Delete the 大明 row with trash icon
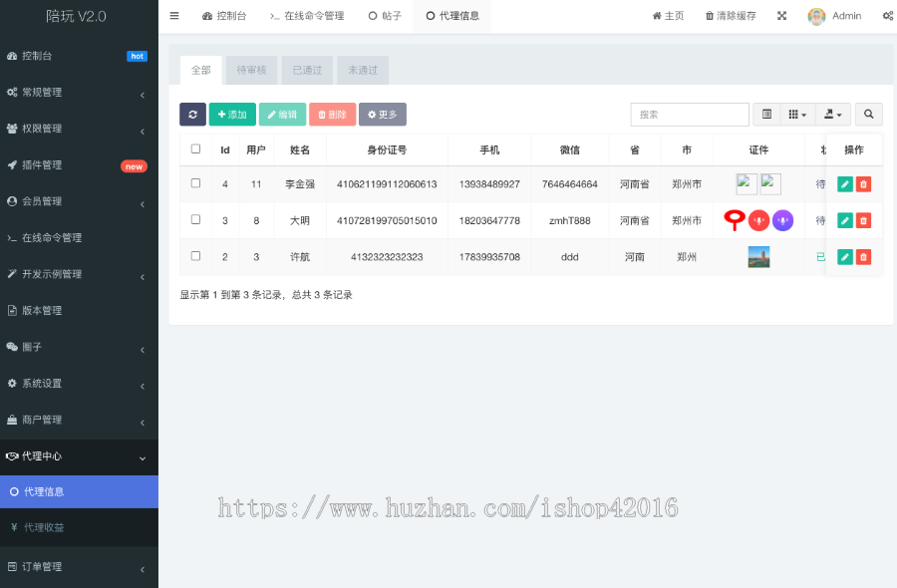Viewport: 897px width, 588px height. click(x=863, y=221)
